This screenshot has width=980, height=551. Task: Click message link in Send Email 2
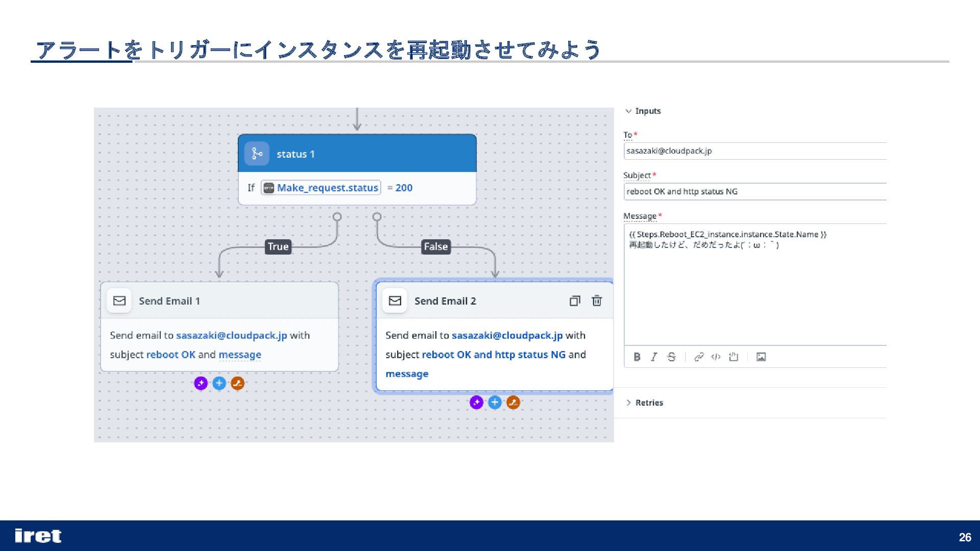click(407, 374)
